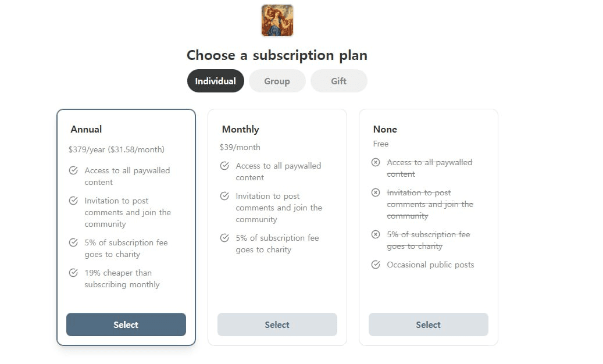Click X icon beside None charity feature
This screenshot has width=603, height=364.
tap(376, 234)
